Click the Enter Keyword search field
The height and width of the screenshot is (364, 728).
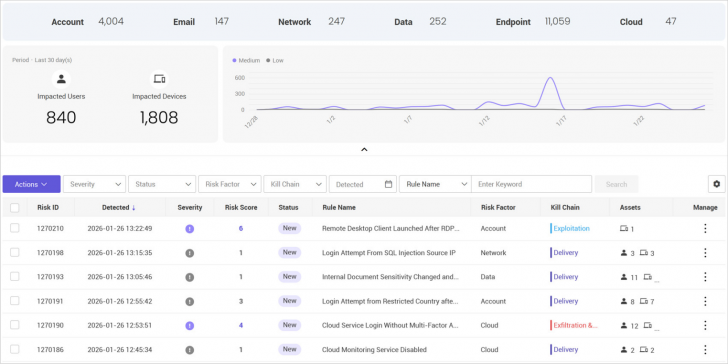click(532, 184)
